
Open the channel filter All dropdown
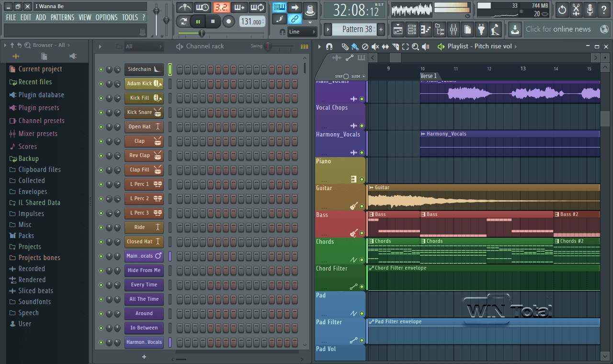pyautogui.click(x=143, y=46)
